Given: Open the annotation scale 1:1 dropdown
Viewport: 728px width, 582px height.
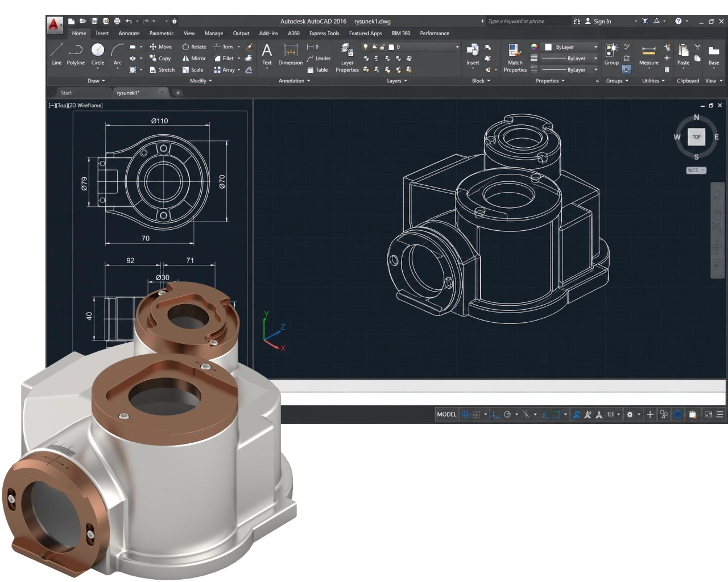Looking at the screenshot, I should click(613, 414).
